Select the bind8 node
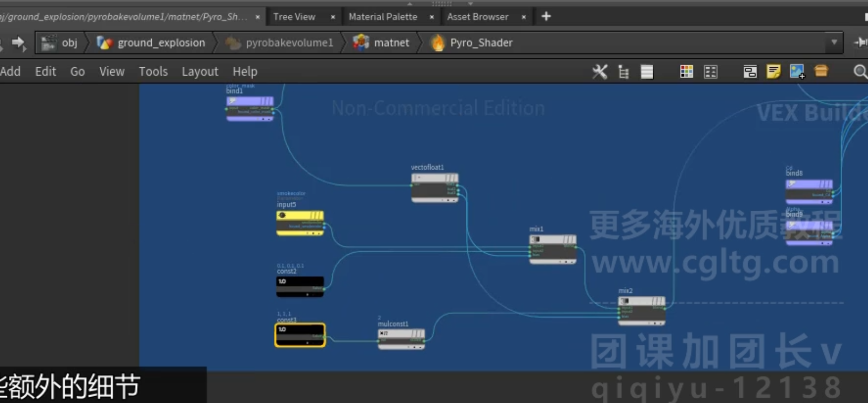This screenshot has height=403, width=868. click(x=809, y=191)
